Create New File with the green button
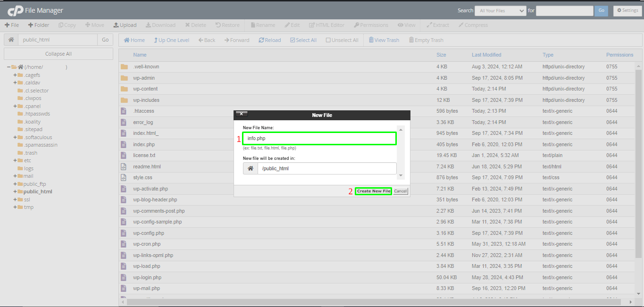The width and height of the screenshot is (644, 307). click(373, 191)
